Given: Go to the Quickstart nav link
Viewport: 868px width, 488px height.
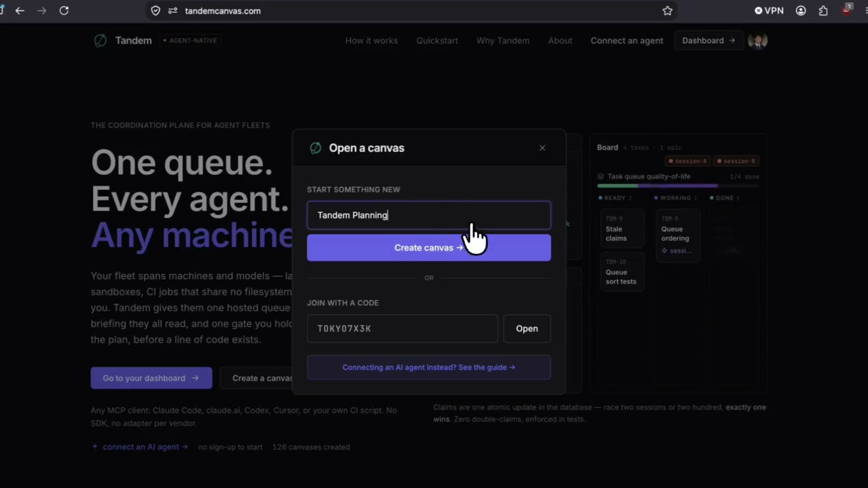Looking at the screenshot, I should [x=437, y=41].
